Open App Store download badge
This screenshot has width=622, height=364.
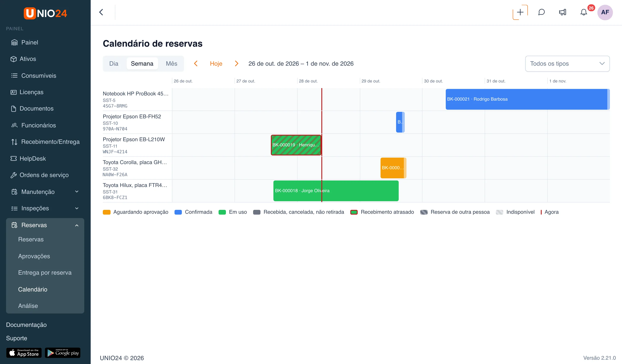tap(24, 353)
